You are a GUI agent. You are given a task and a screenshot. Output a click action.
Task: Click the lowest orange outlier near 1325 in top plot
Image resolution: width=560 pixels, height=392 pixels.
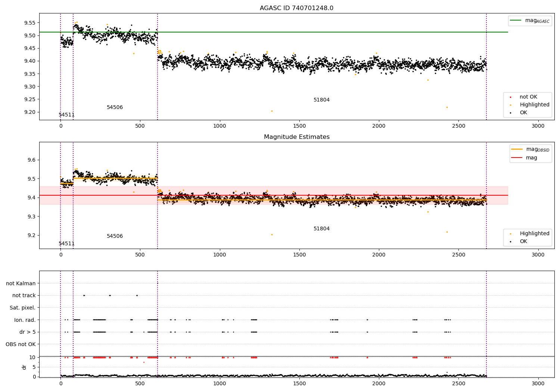click(272, 111)
